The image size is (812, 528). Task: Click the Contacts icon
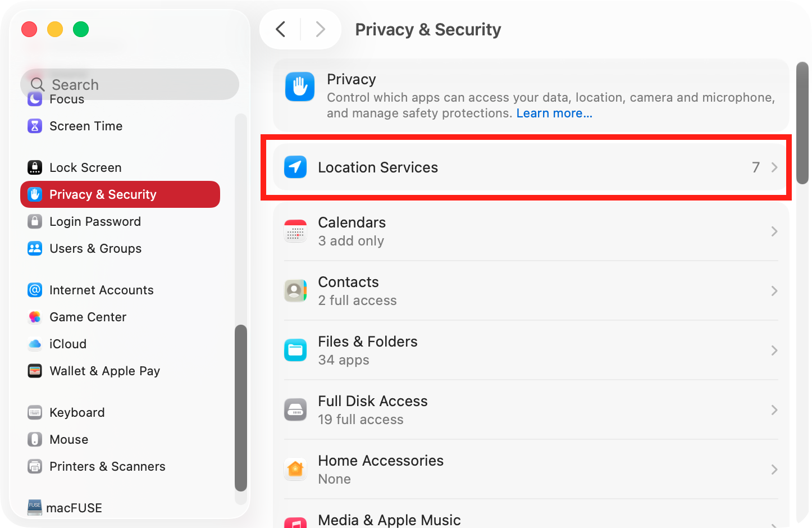pos(295,290)
